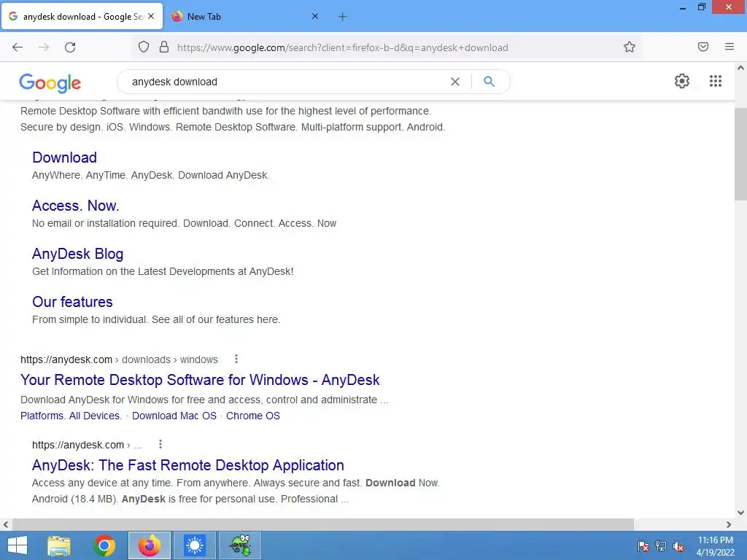Click the vertical scrollbar down arrow

tap(740, 513)
